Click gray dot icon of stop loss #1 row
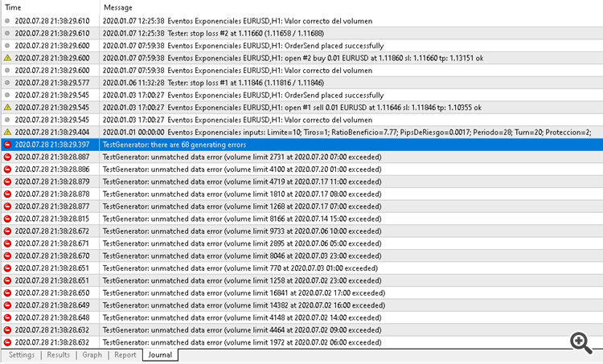Image resolution: width=603 pixels, height=364 pixels. tap(7, 83)
